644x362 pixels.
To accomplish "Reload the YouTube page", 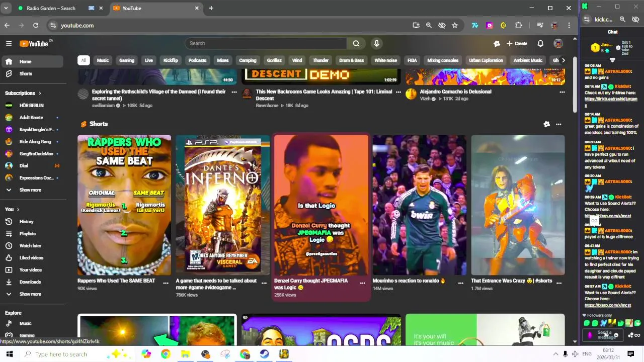I will pyautogui.click(x=36, y=25).
